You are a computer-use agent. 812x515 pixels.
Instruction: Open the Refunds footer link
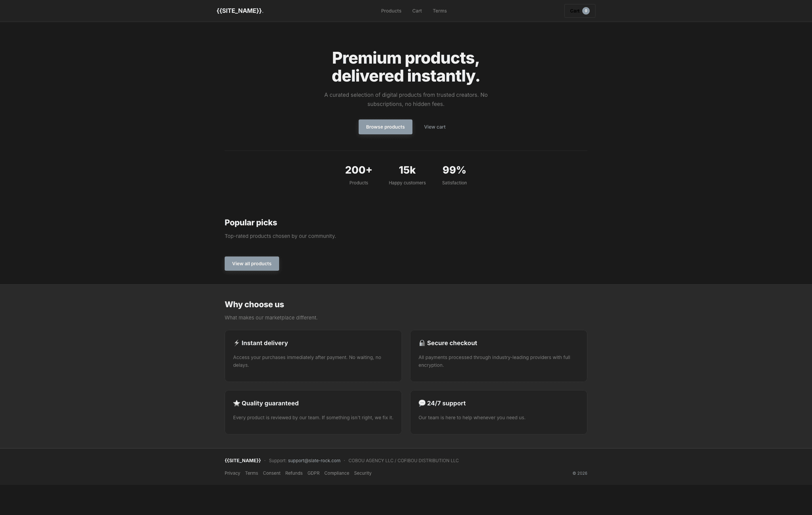pyautogui.click(x=294, y=473)
